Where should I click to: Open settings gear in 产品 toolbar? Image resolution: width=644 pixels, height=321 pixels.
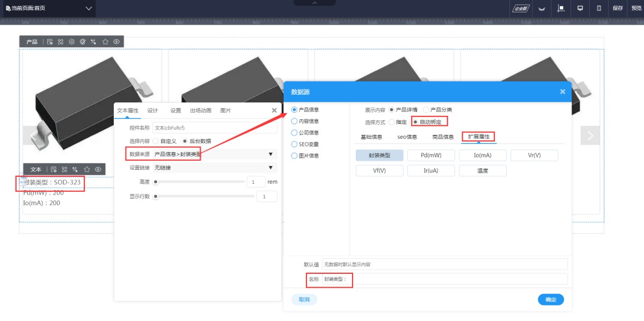pyautogui.click(x=71, y=41)
